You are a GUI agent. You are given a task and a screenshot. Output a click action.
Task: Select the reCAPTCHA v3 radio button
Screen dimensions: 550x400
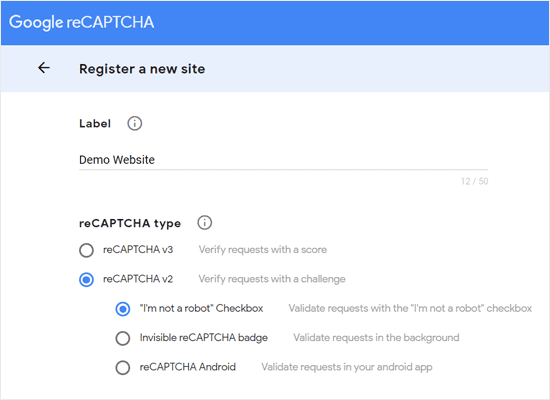tap(86, 250)
